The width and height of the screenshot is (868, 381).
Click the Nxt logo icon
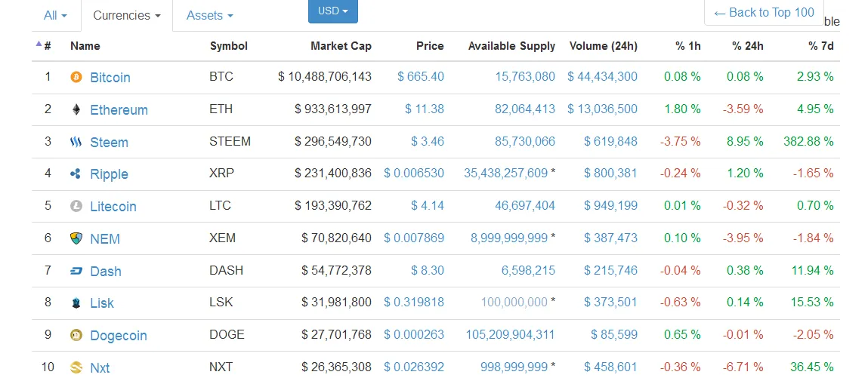coord(76,367)
